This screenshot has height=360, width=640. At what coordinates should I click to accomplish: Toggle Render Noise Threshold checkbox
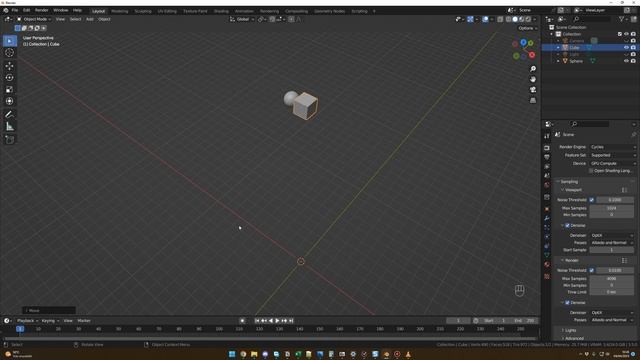coord(591,270)
